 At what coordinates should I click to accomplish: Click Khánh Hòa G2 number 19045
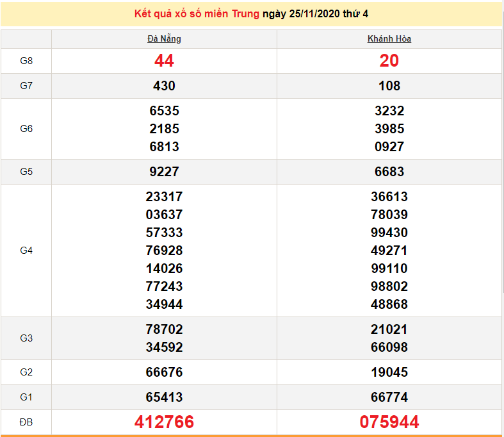coord(389,372)
